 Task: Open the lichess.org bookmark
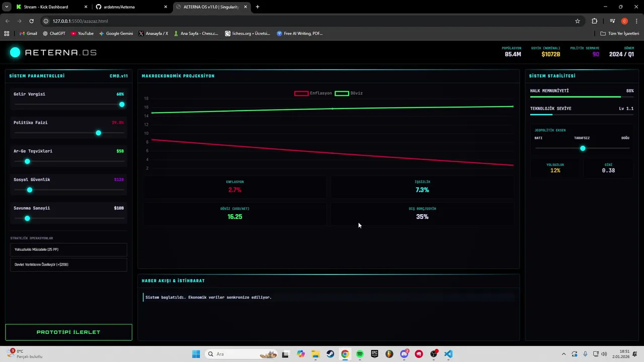pos(248,34)
